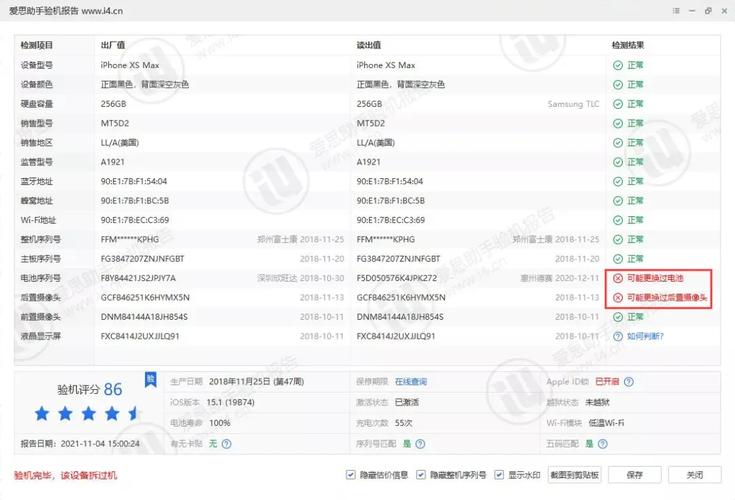Click the green check icon for 监管型号 row
Image resolution: width=735 pixels, height=500 pixels.
(618, 162)
